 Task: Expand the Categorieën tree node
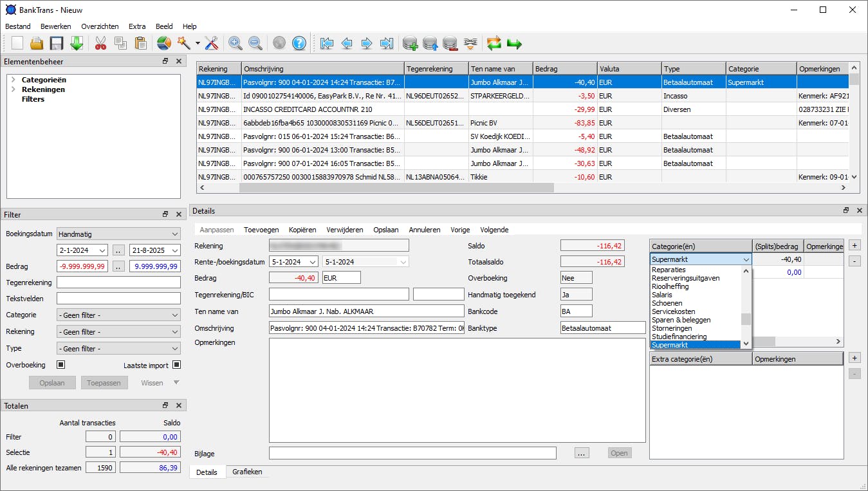(13, 80)
